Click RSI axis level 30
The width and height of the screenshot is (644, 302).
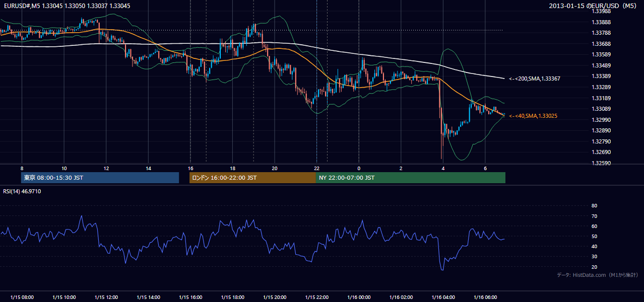594,257
